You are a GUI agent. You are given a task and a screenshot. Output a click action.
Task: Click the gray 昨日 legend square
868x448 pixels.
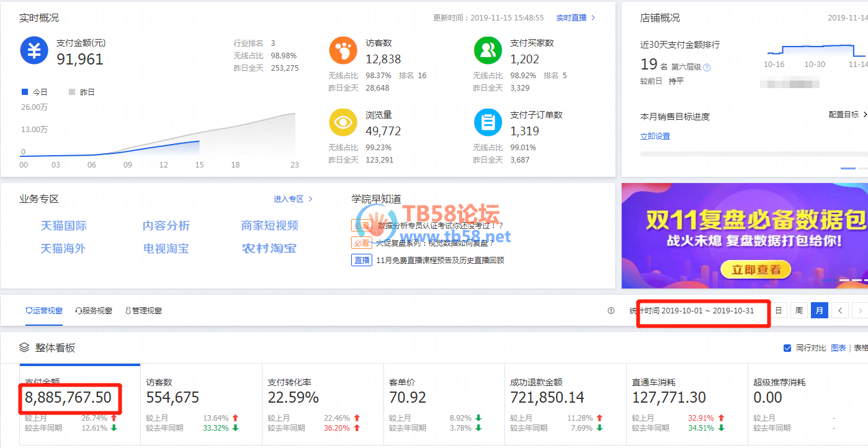tap(72, 92)
